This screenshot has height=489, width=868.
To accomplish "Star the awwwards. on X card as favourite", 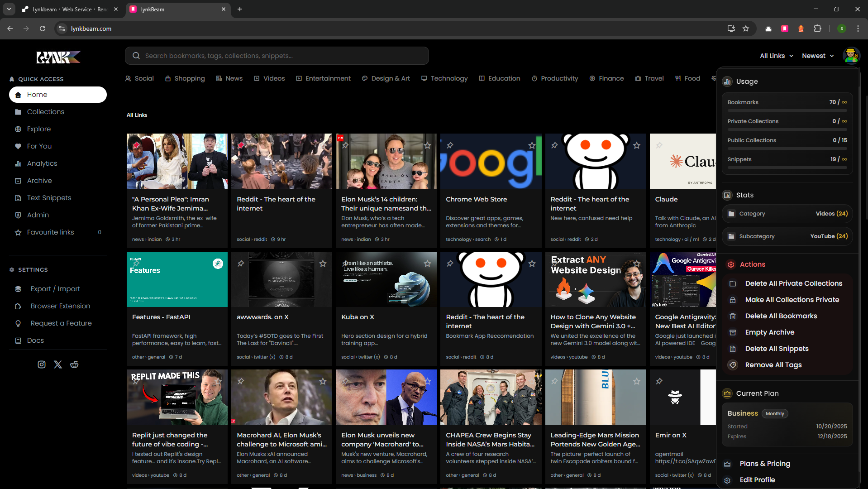I will (323, 264).
